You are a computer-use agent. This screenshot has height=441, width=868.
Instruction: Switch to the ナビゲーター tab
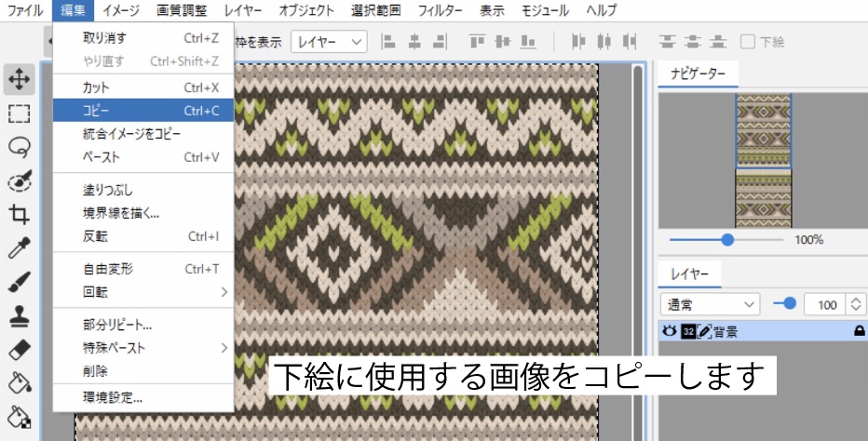tap(698, 74)
